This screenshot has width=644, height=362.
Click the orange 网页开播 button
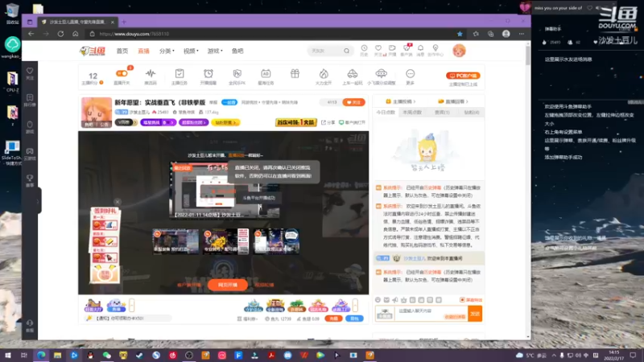pos(228,285)
